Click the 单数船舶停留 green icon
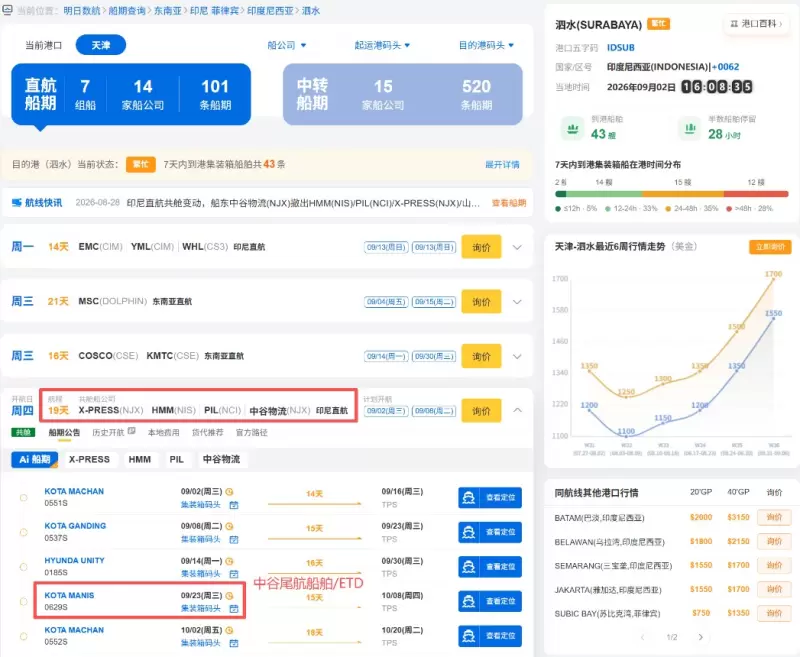800x657 pixels. (x=690, y=129)
